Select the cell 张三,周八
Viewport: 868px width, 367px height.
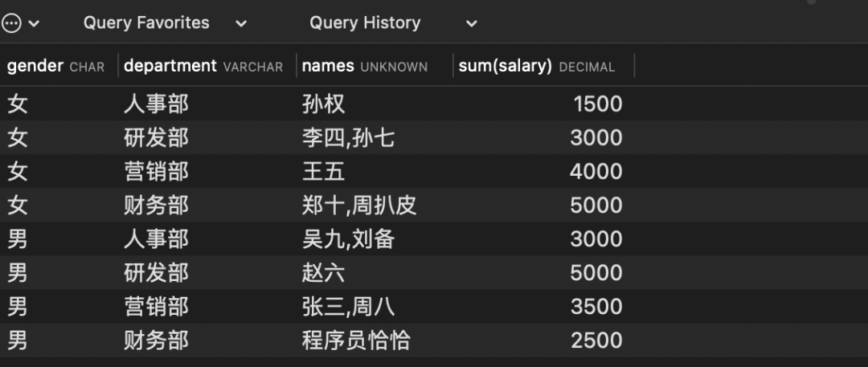click(348, 307)
